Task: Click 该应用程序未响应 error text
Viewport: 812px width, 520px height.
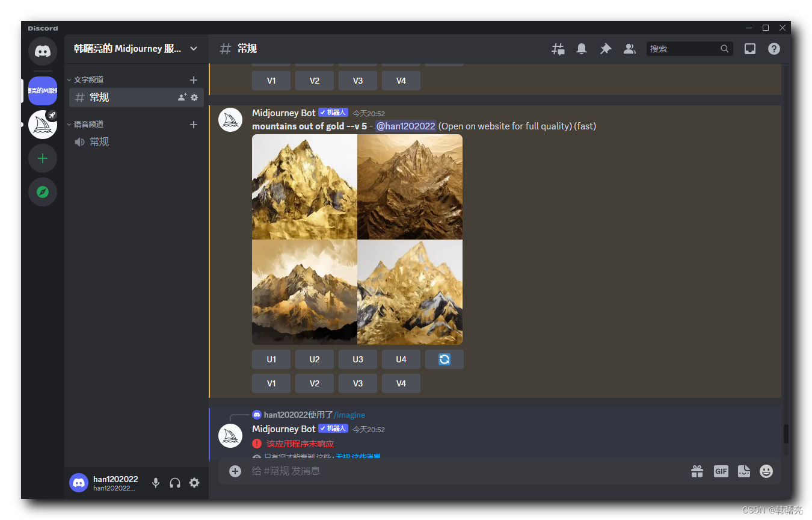Action: [300, 444]
